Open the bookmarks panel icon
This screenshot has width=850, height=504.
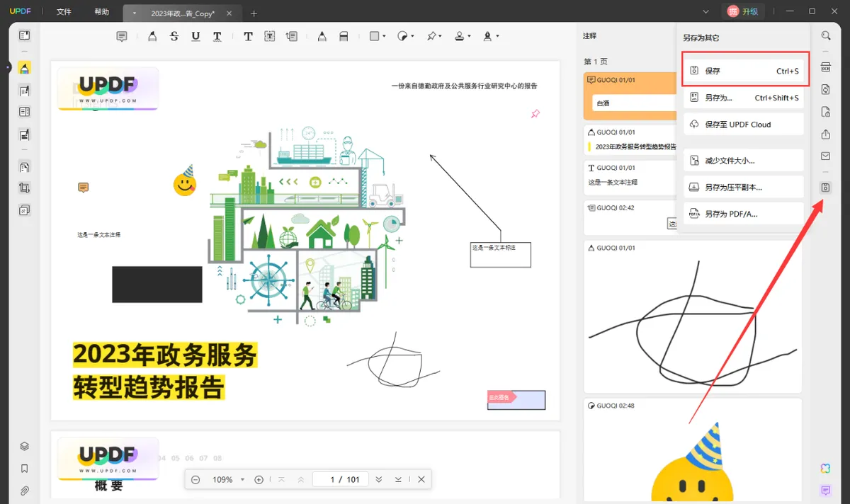[24, 469]
